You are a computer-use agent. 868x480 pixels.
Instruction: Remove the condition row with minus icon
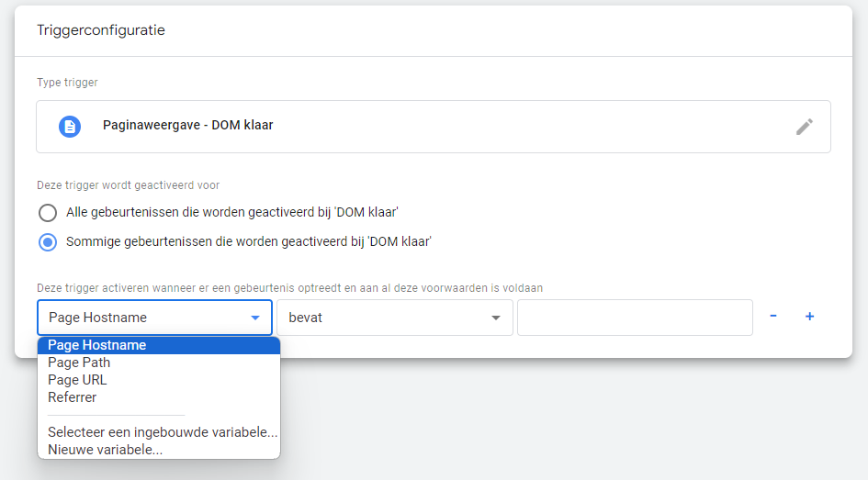click(x=773, y=317)
